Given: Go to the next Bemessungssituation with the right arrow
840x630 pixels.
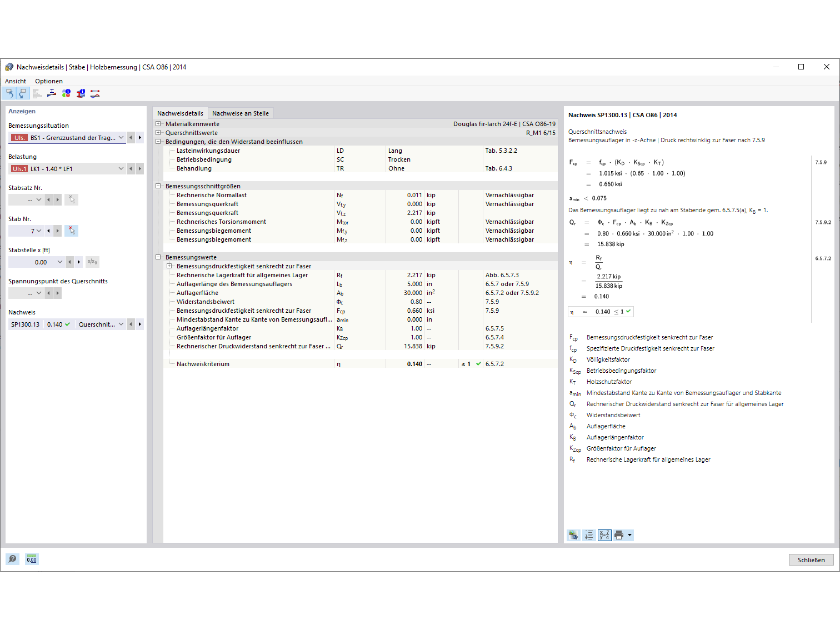Looking at the screenshot, I should pos(140,137).
